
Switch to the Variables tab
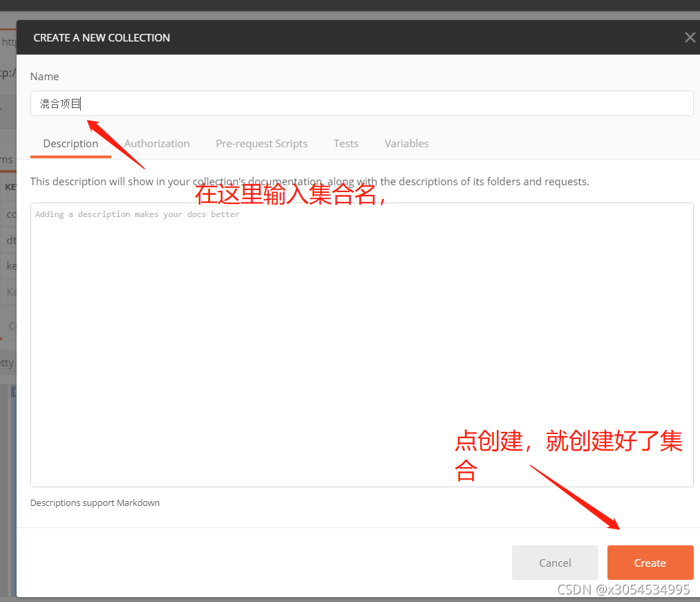(406, 143)
